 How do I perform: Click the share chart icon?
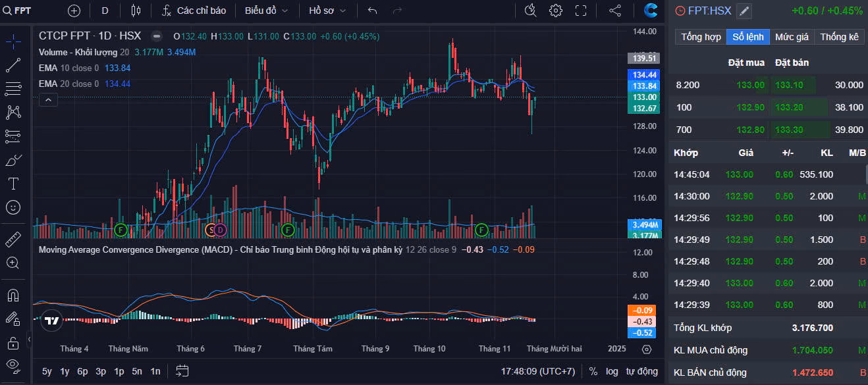[x=615, y=11]
